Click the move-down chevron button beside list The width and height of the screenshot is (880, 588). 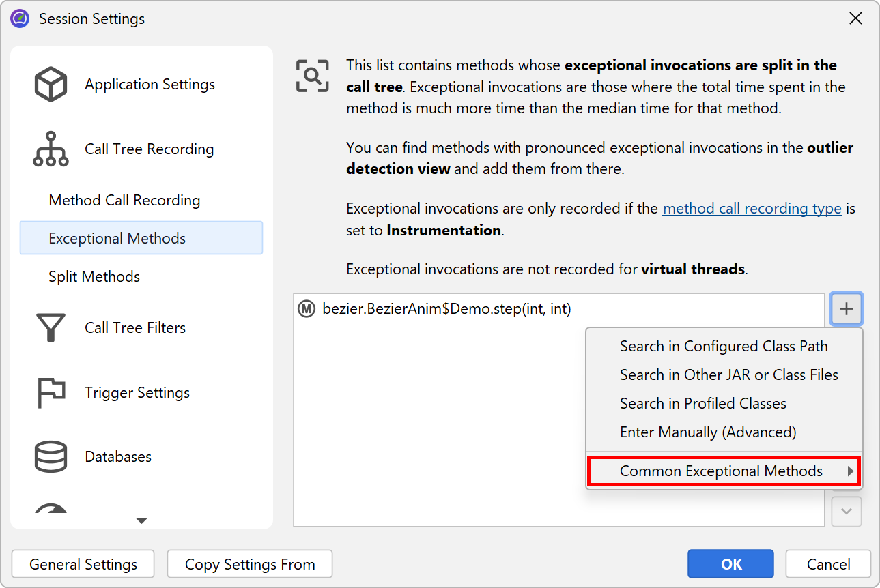[x=847, y=512]
